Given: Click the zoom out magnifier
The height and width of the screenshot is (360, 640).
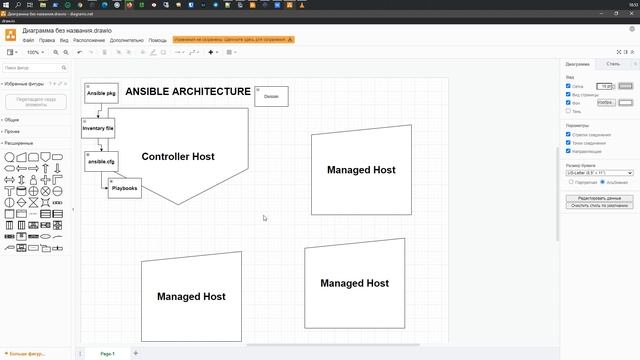Looking at the screenshot, I should pyautogui.click(x=66, y=52).
